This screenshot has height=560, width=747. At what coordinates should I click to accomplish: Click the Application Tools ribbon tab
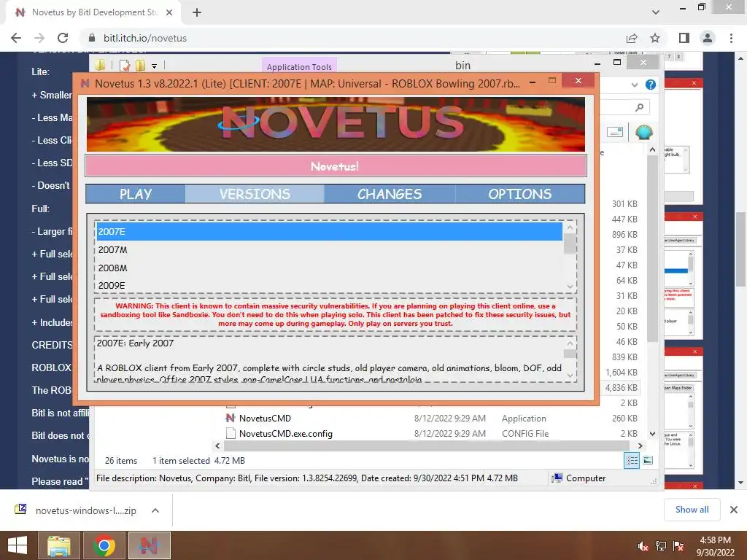[x=299, y=66]
